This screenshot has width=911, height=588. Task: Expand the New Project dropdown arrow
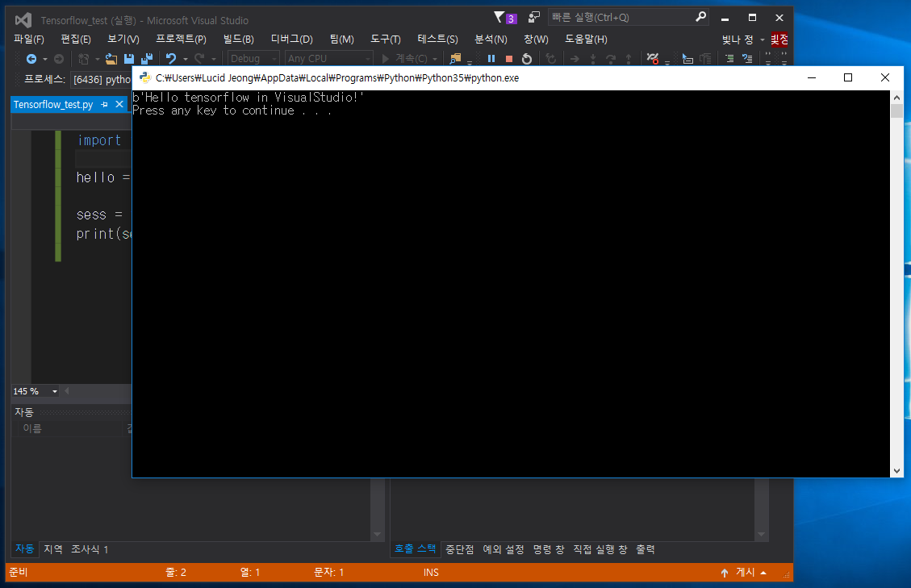[97, 59]
